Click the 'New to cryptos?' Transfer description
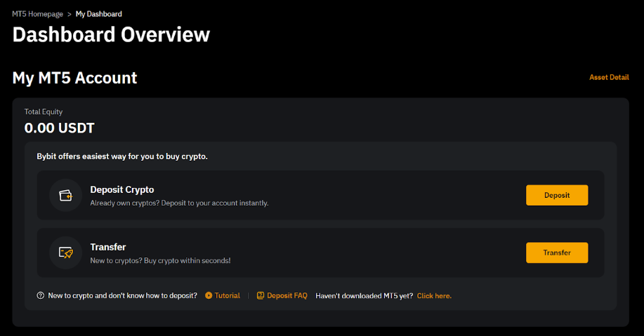Screen dimensions: 644x336 point(160,260)
